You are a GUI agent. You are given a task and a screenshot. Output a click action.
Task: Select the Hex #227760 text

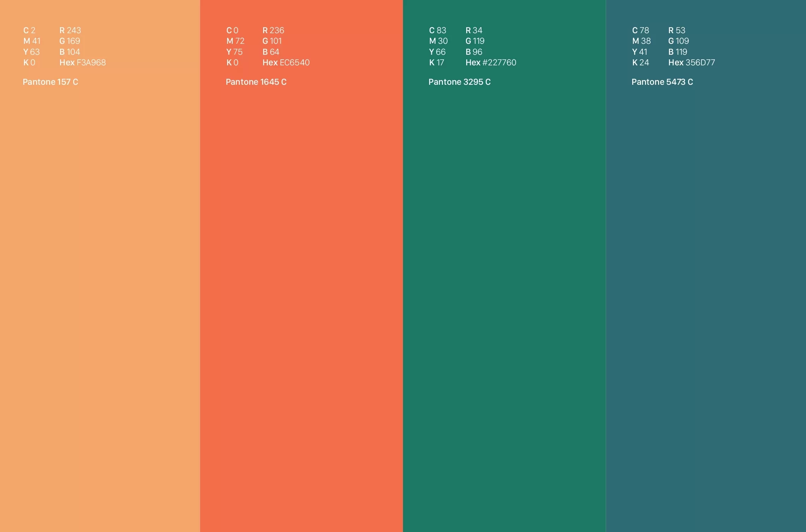tap(491, 63)
